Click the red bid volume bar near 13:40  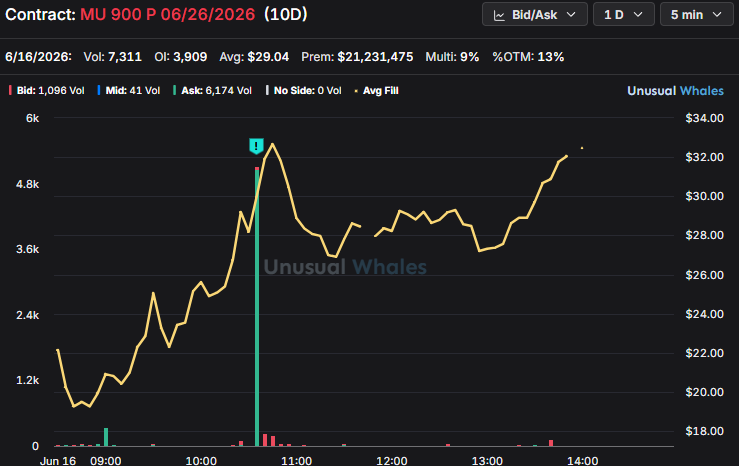pos(551,443)
